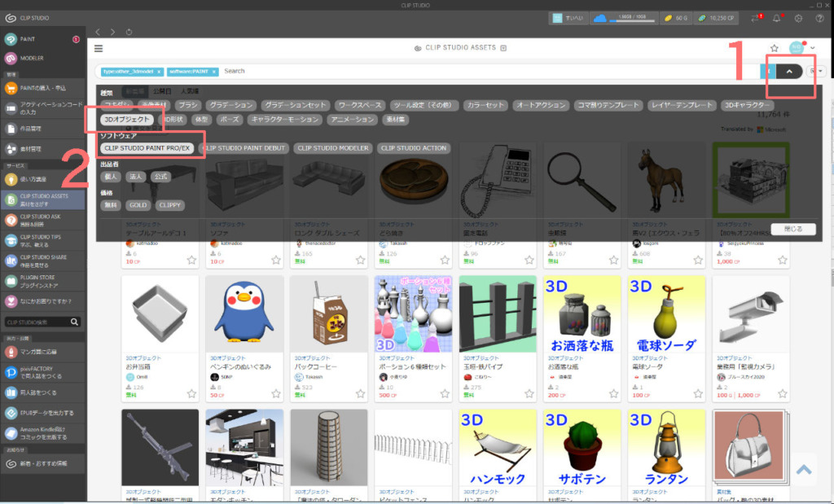Viewport: 834px width, 504px height.
Task: Launch MODELER from the sidebar
Action: click(42, 58)
